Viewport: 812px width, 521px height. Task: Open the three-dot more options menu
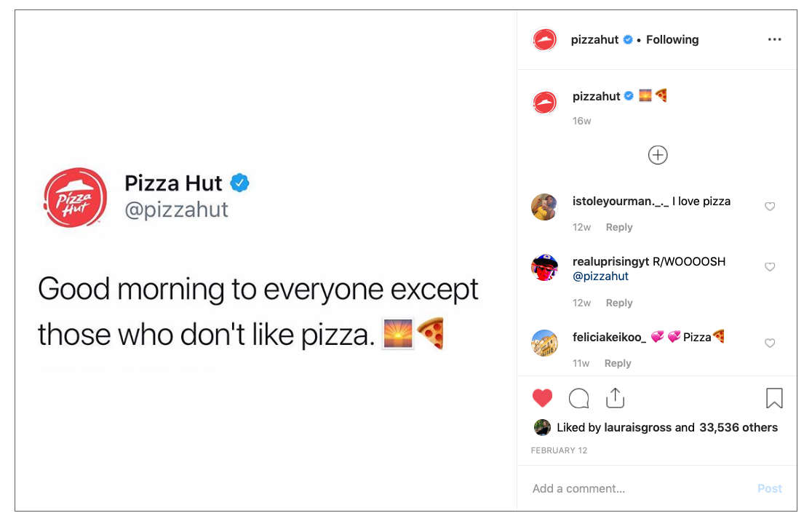[774, 39]
